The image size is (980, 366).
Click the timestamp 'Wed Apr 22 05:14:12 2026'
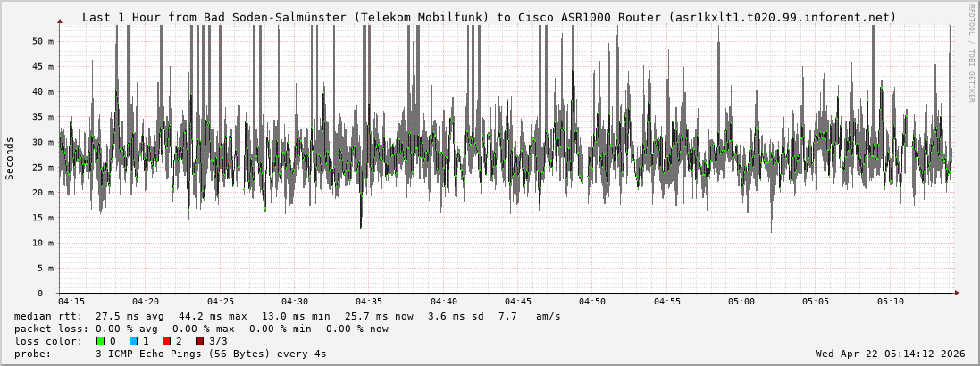point(890,354)
